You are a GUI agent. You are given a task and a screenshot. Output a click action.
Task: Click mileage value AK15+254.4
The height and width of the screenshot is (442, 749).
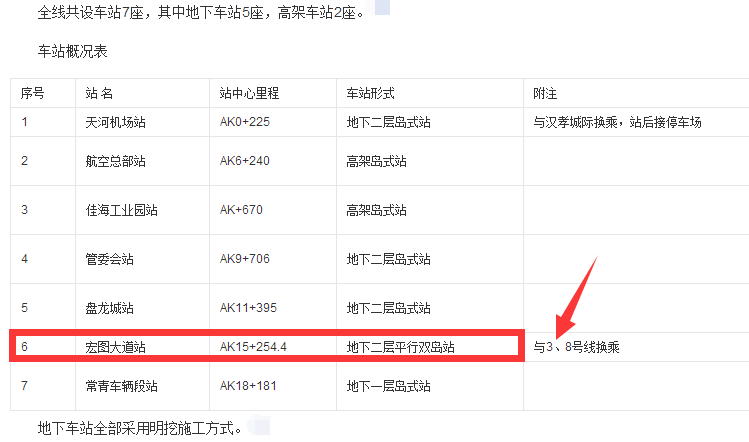(253, 347)
